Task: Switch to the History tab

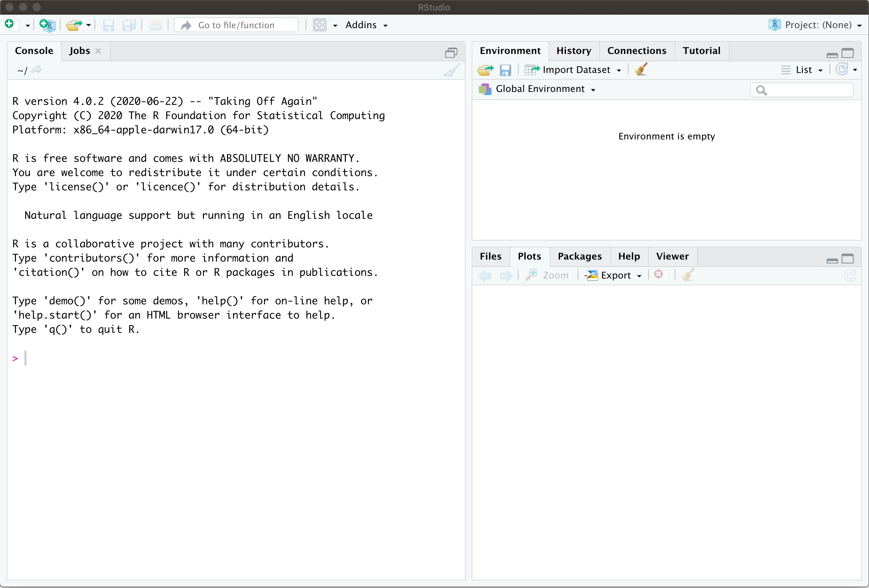Action: pos(573,51)
